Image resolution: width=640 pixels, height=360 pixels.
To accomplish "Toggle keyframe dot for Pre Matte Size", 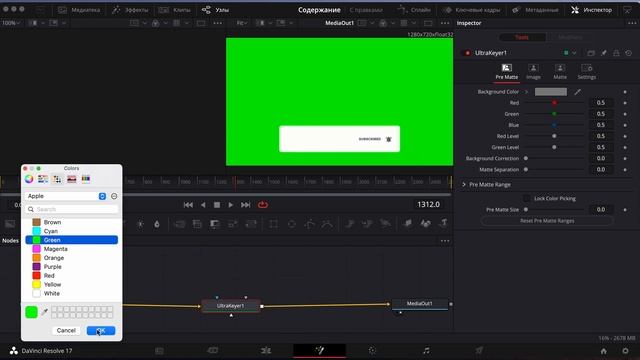I will (625, 209).
